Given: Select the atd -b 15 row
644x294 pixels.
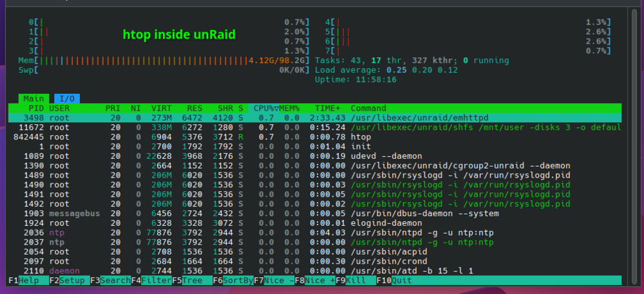Looking at the screenshot, I should click(x=315, y=271).
